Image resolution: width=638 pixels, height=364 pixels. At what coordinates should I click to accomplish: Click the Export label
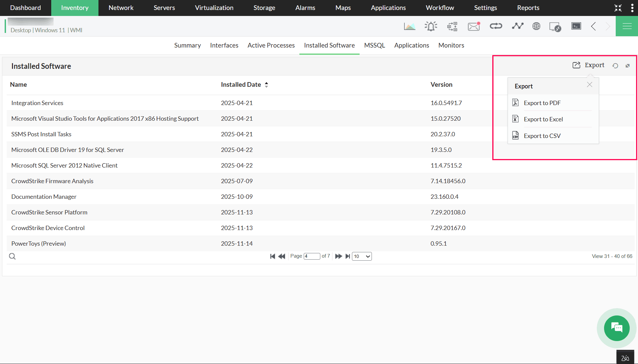[594, 65]
